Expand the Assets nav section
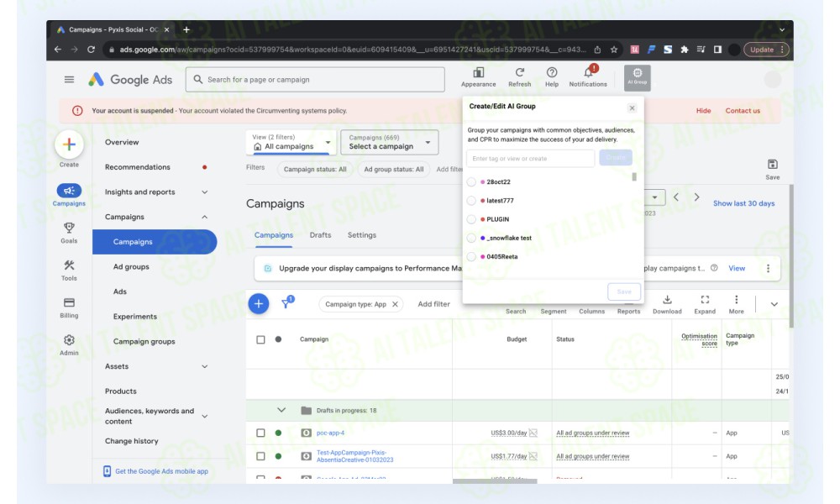The width and height of the screenshot is (840, 504). (205, 366)
